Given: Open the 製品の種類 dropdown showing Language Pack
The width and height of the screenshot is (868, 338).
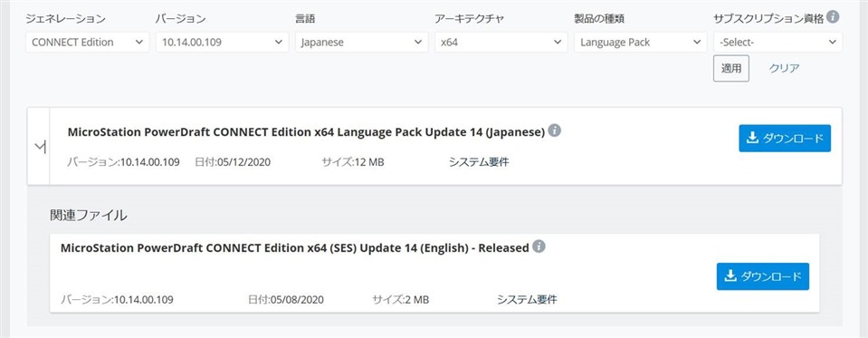Looking at the screenshot, I should (x=641, y=42).
